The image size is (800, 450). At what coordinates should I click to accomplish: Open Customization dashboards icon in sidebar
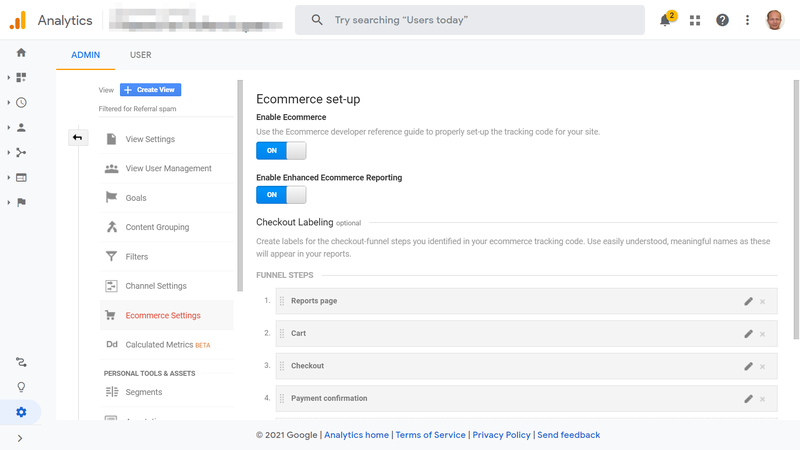[x=21, y=78]
